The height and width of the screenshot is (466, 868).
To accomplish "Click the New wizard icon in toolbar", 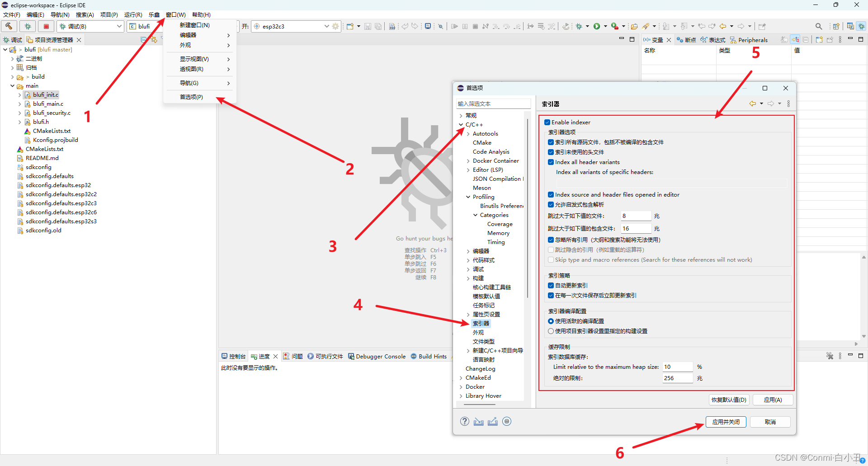I will [350, 26].
